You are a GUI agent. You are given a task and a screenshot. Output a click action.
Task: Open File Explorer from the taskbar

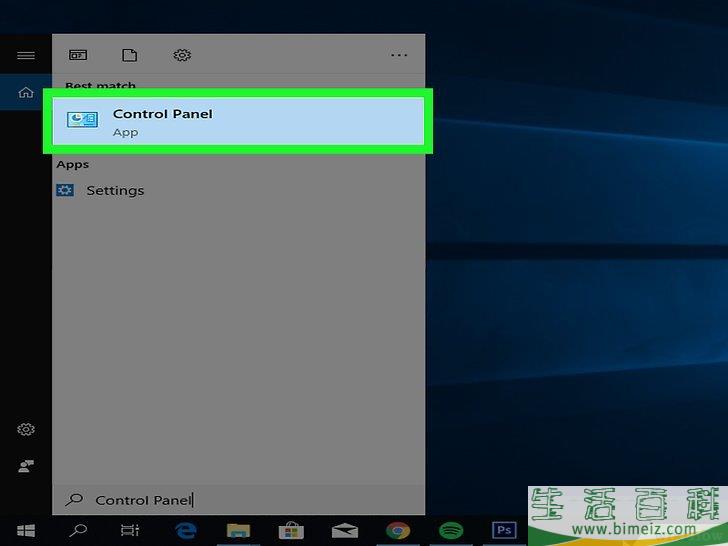tap(238, 530)
